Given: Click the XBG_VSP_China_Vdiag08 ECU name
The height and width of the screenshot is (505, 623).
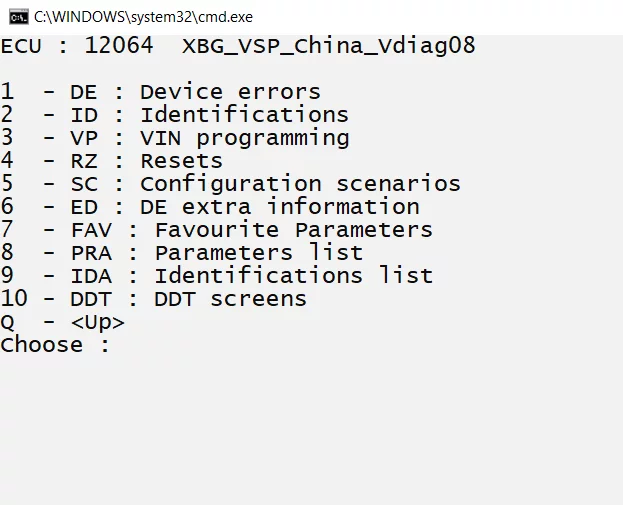Looking at the screenshot, I should [329, 45].
